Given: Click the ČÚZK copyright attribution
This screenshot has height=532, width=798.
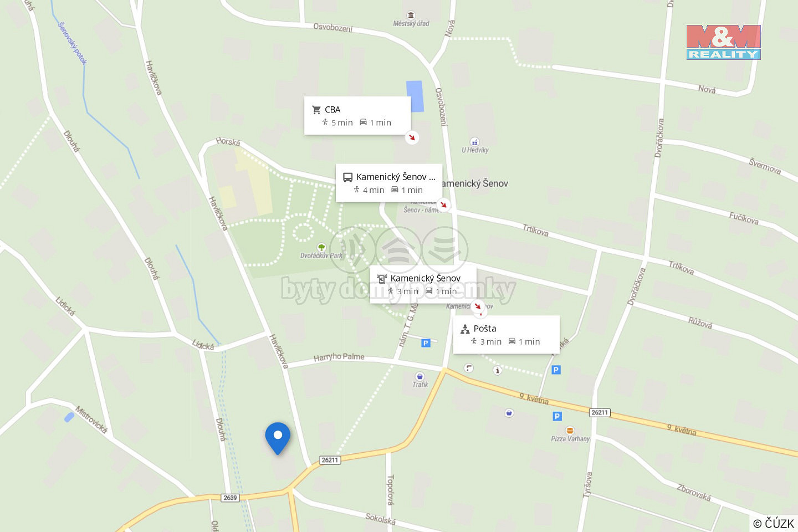Looking at the screenshot, I should coord(774,523).
